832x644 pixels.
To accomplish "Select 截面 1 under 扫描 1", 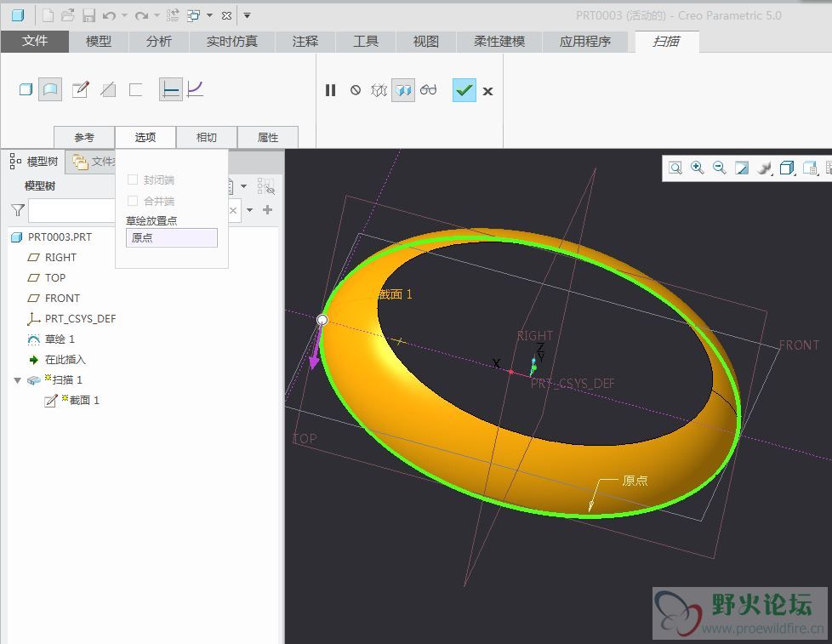I will click(84, 401).
